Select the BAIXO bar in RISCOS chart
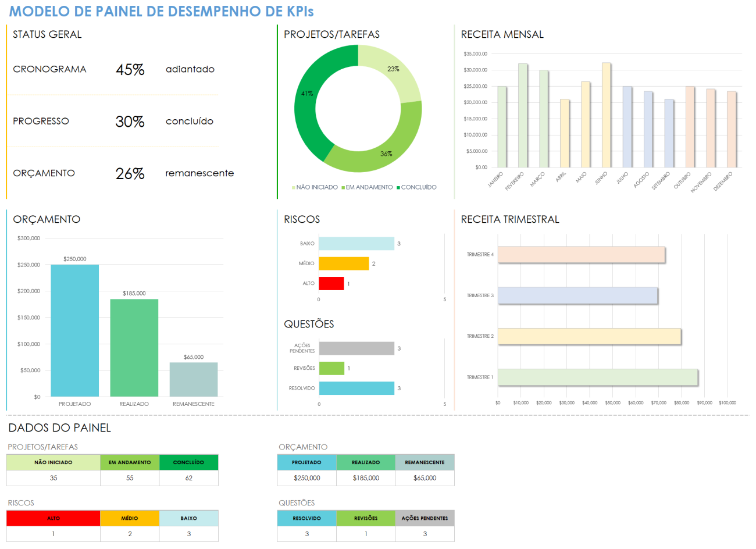Image resolution: width=756 pixels, height=549 pixels. click(x=356, y=243)
